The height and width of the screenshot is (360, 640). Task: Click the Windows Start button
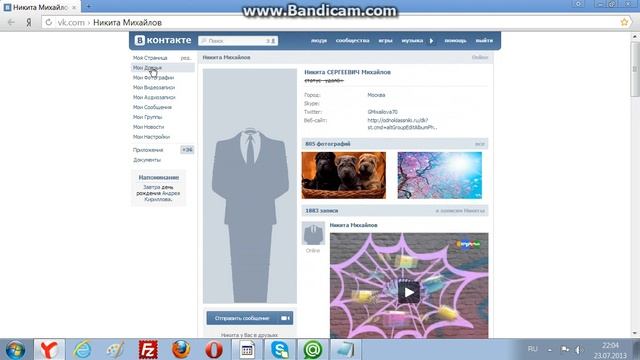pyautogui.click(x=15, y=350)
